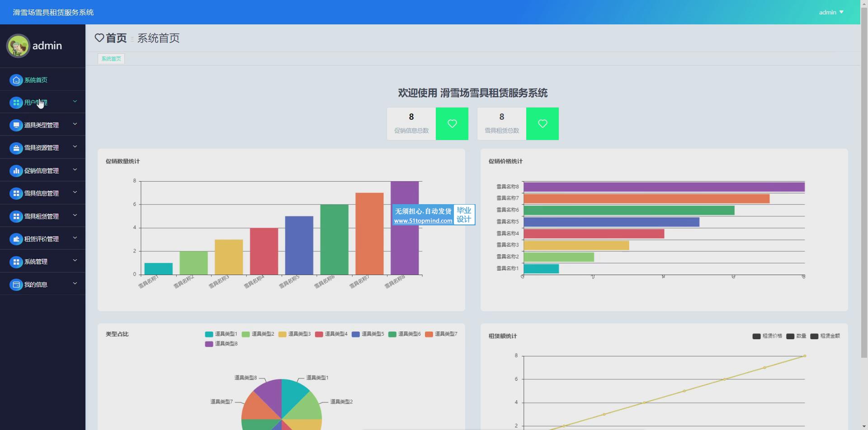Click the 系统首页 home icon in sidebar

[16, 80]
